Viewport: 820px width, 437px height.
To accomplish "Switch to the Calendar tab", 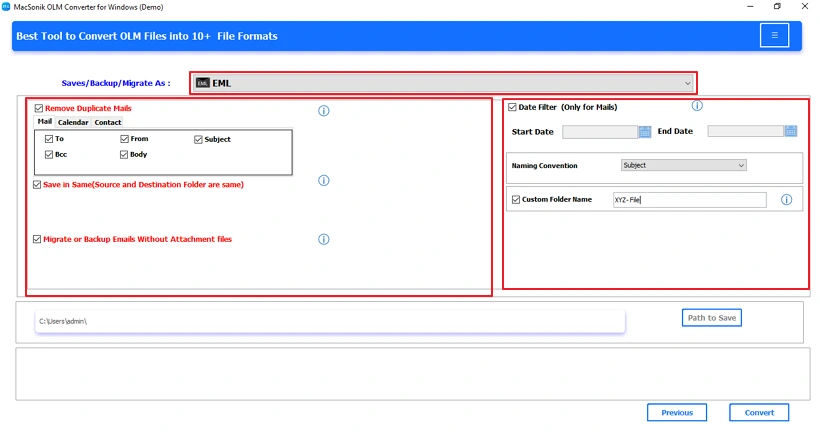I will 73,122.
